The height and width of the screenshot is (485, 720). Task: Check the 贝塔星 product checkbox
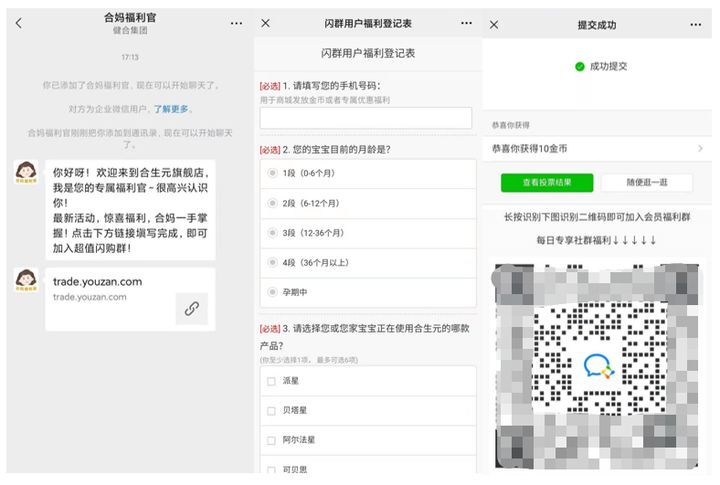[x=271, y=411]
